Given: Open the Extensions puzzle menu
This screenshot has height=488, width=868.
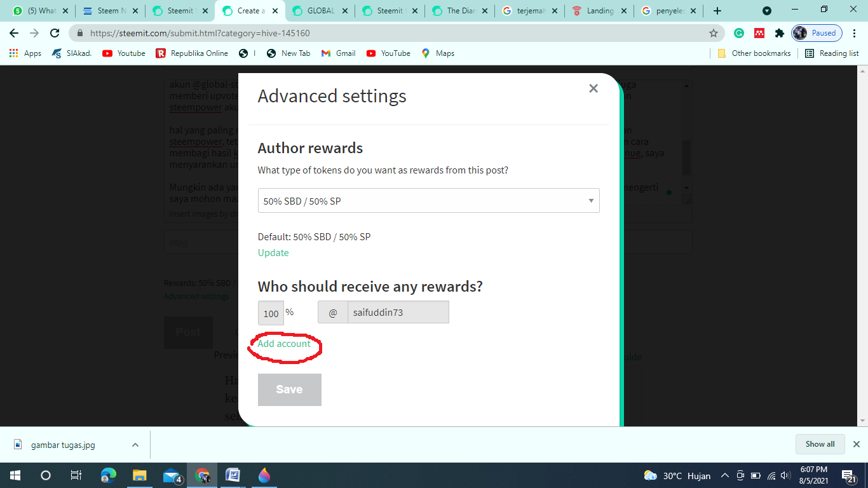Looking at the screenshot, I should [780, 33].
